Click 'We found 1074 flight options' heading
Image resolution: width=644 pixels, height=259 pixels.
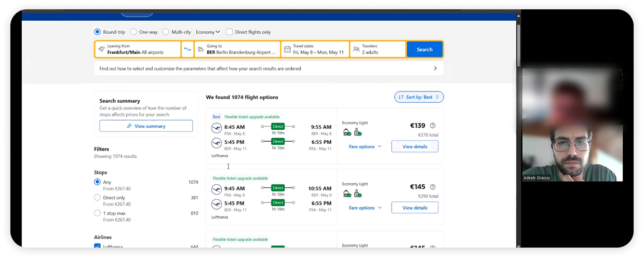pos(242,97)
